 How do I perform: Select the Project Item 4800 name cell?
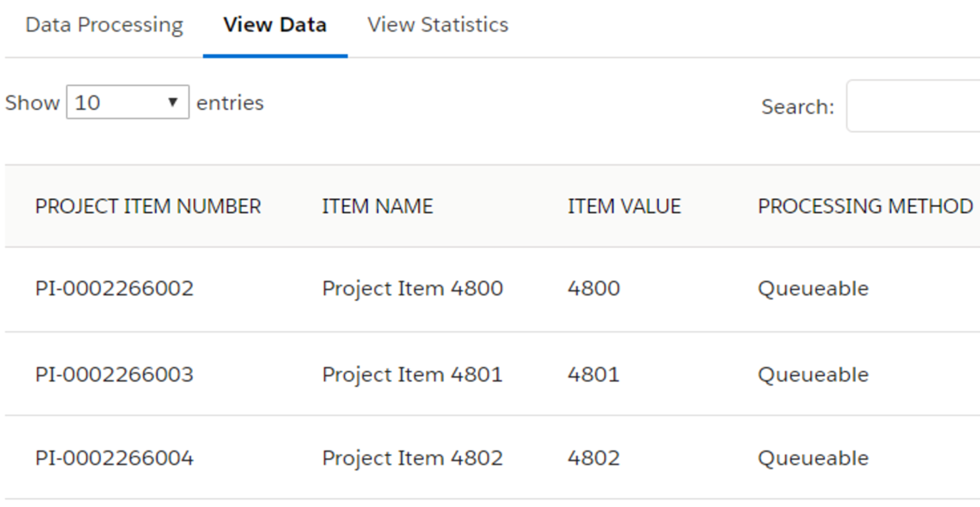(x=412, y=289)
